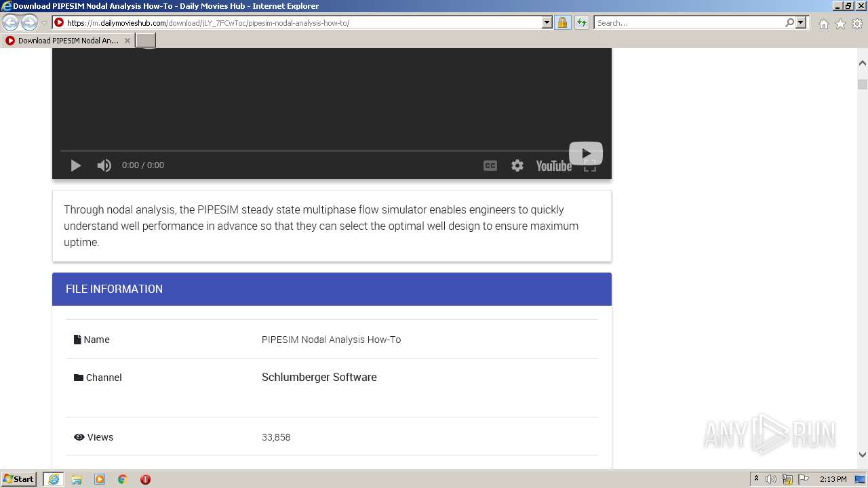Click the red stop-sign taskbar icon
868x488 pixels.
[145, 479]
